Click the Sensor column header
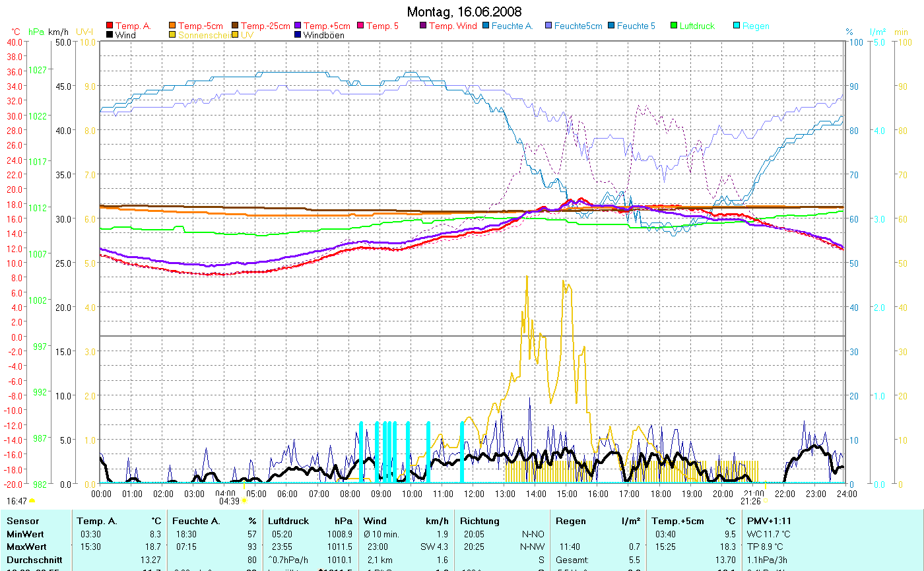The width and height of the screenshot is (924, 571). (x=22, y=521)
